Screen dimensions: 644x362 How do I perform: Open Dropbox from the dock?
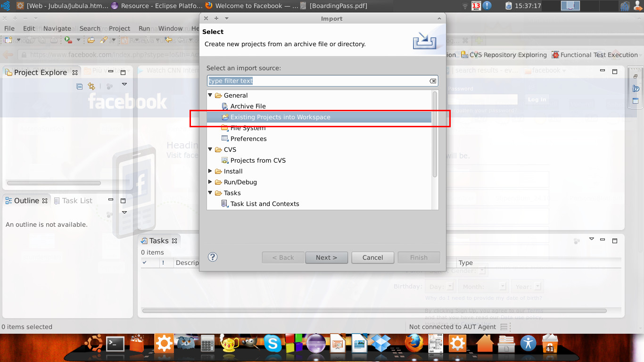click(380, 344)
